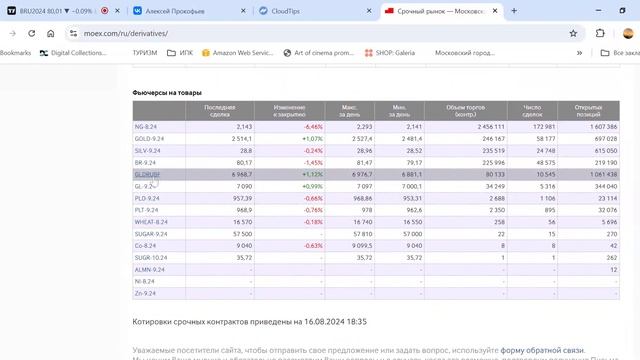
Task: Open the ALMN-9.24 futures contract
Action: [149, 270]
